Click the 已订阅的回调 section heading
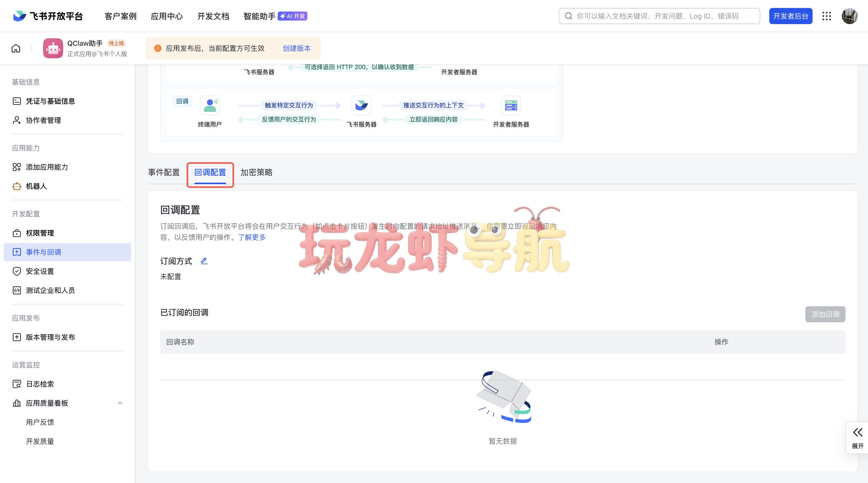Screen dimensions: 868x483 coord(184,313)
